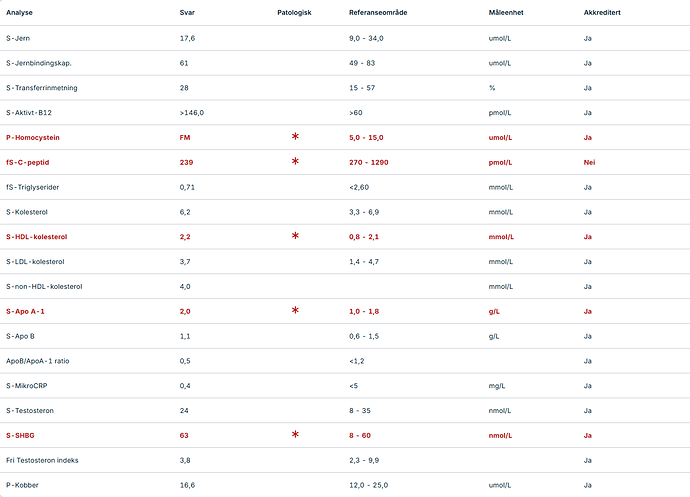Click the Akkreditert column header
Screen dimensions: 690x497
(602, 12)
